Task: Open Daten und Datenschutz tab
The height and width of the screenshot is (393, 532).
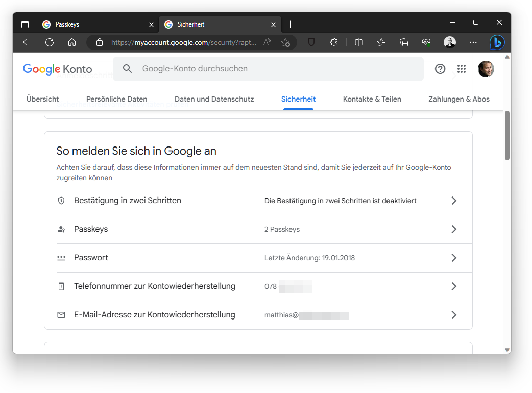Action: coord(214,99)
